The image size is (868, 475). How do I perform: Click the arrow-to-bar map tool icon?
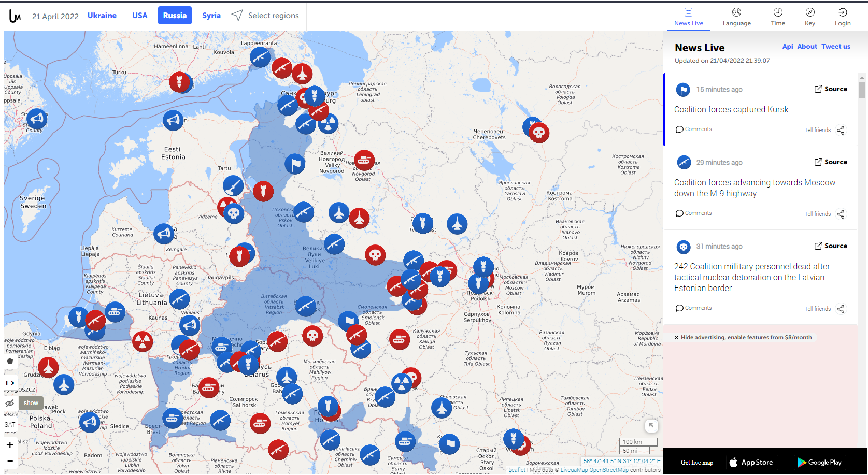10,383
